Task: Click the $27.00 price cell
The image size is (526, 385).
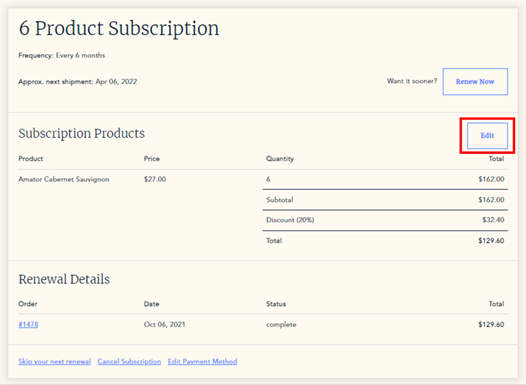Action: pos(155,179)
